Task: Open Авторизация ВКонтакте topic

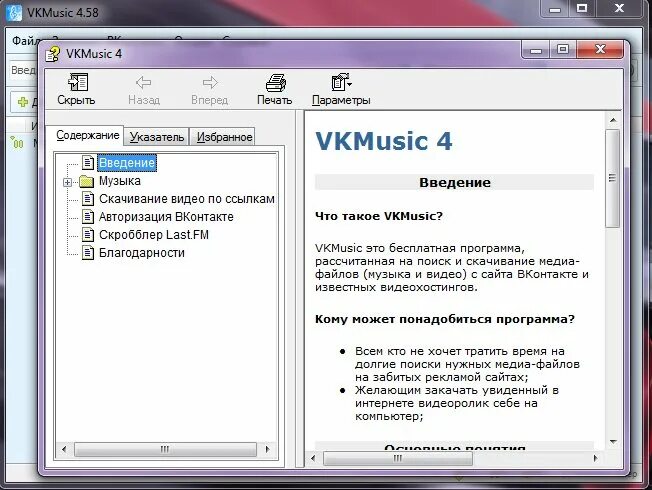Action: click(166, 217)
